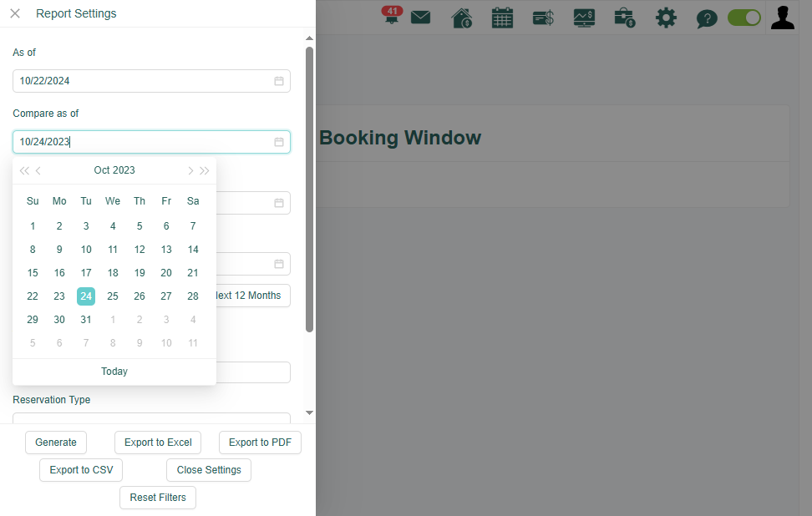Click scrollbar up arrow in settings panel
This screenshot has height=516, width=812.
point(309,38)
